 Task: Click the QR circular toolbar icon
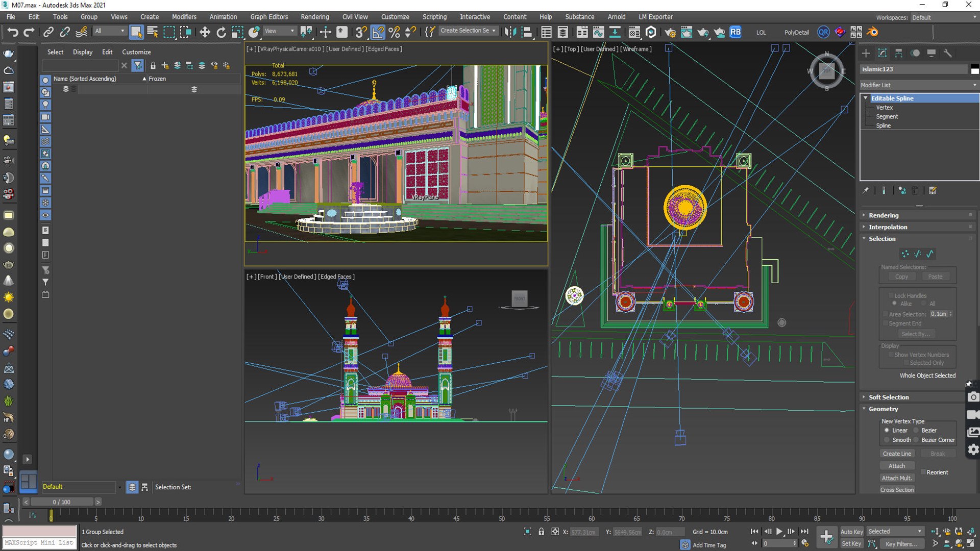click(x=823, y=32)
